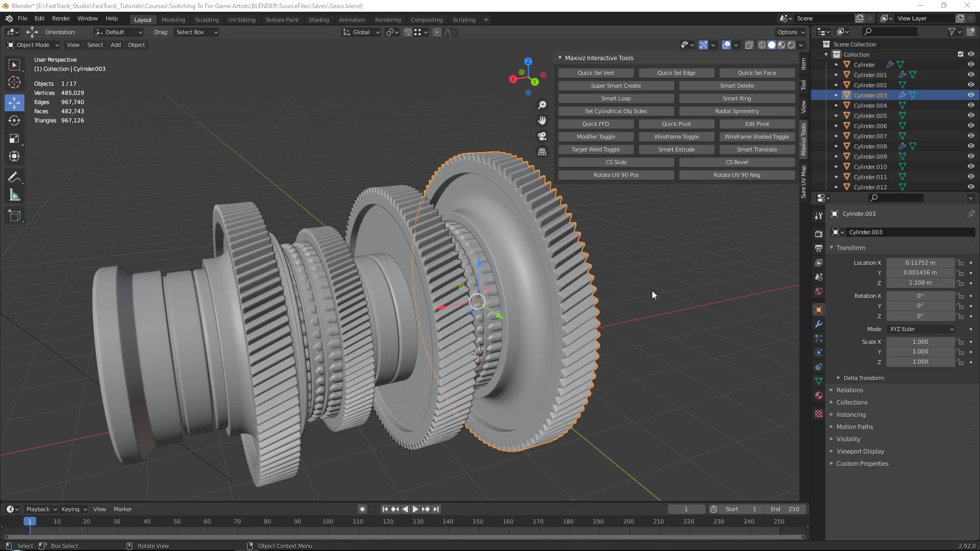Uncheck the Collection exclude checkbox

[961, 54]
